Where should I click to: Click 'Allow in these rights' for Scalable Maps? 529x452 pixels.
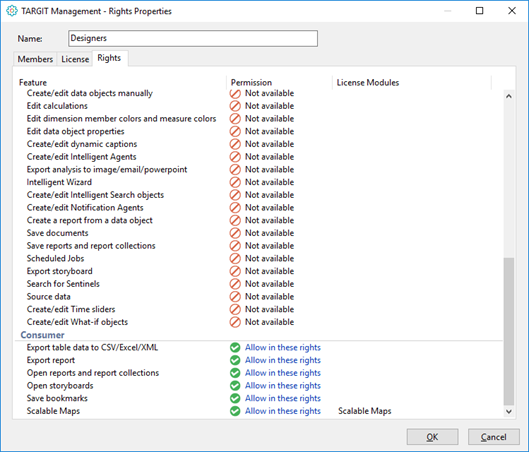click(283, 411)
